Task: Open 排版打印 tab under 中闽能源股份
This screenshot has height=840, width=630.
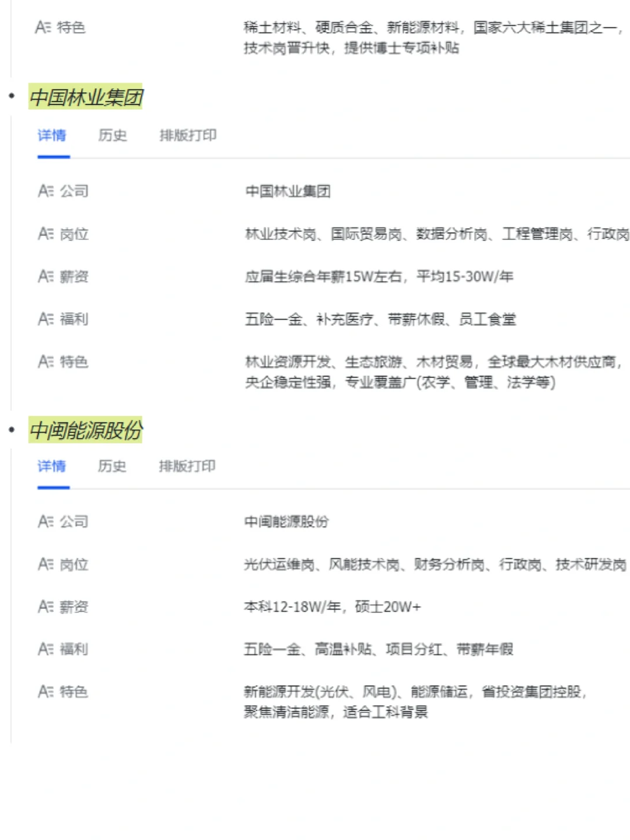Action: (x=187, y=466)
